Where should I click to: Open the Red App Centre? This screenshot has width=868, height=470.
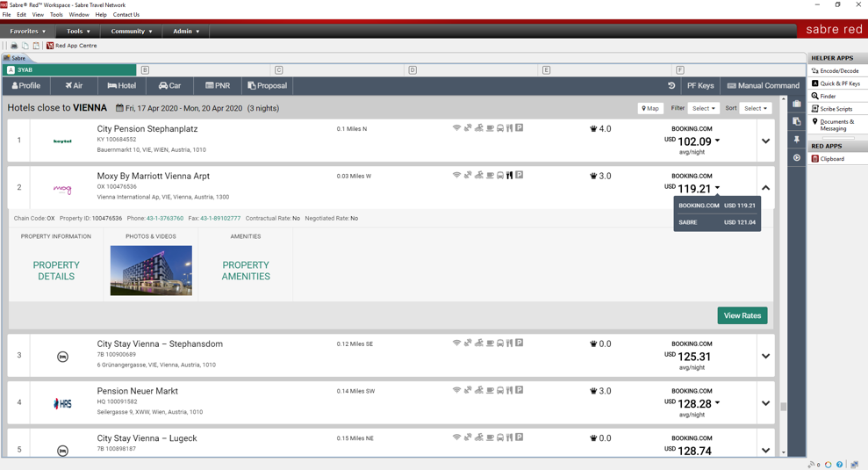point(72,46)
